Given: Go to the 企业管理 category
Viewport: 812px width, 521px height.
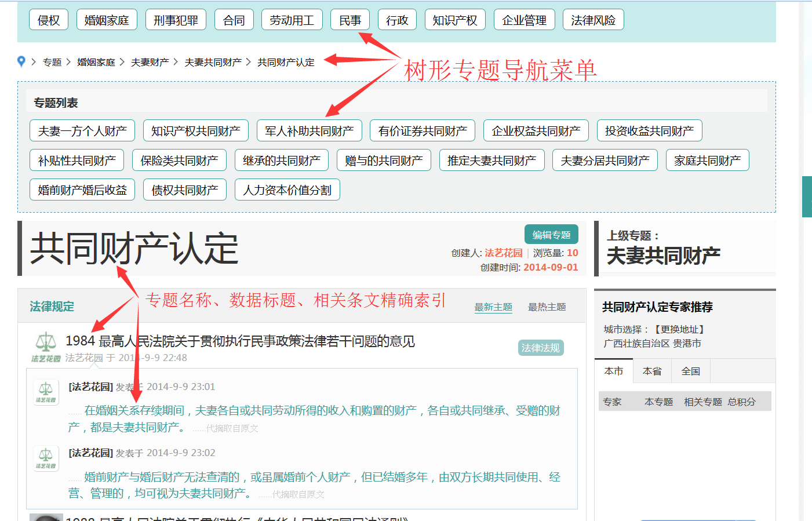Looking at the screenshot, I should (524, 20).
